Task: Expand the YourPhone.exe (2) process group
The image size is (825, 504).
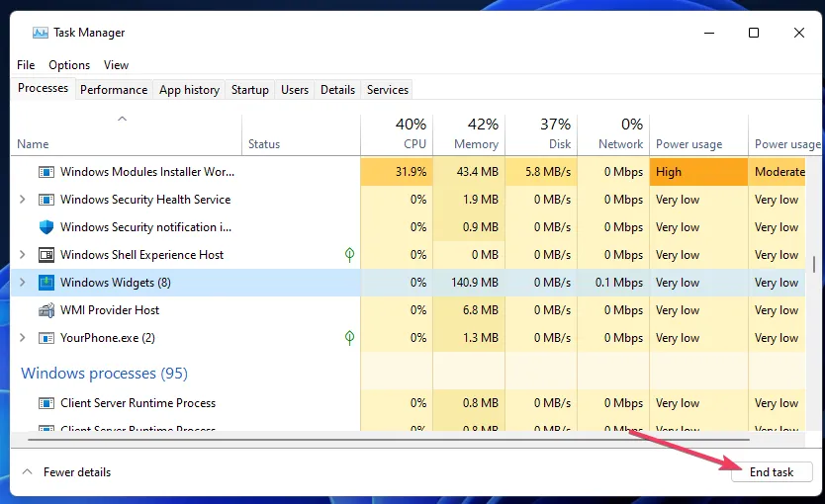Action: [x=24, y=338]
